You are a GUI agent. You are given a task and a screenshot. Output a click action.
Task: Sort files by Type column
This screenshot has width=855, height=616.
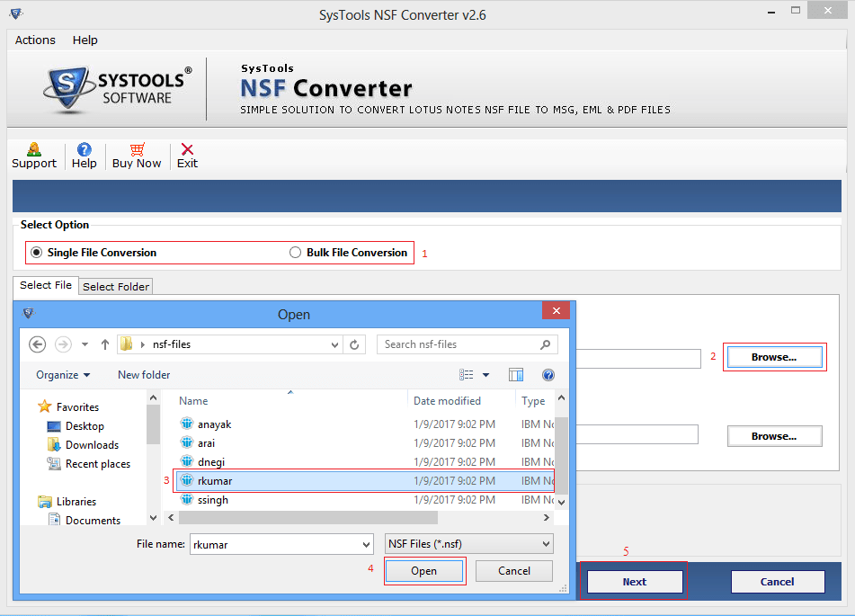tap(534, 400)
